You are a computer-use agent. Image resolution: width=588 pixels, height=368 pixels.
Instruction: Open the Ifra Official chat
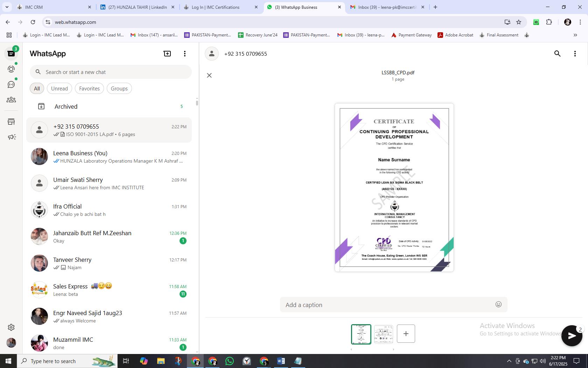point(109,210)
